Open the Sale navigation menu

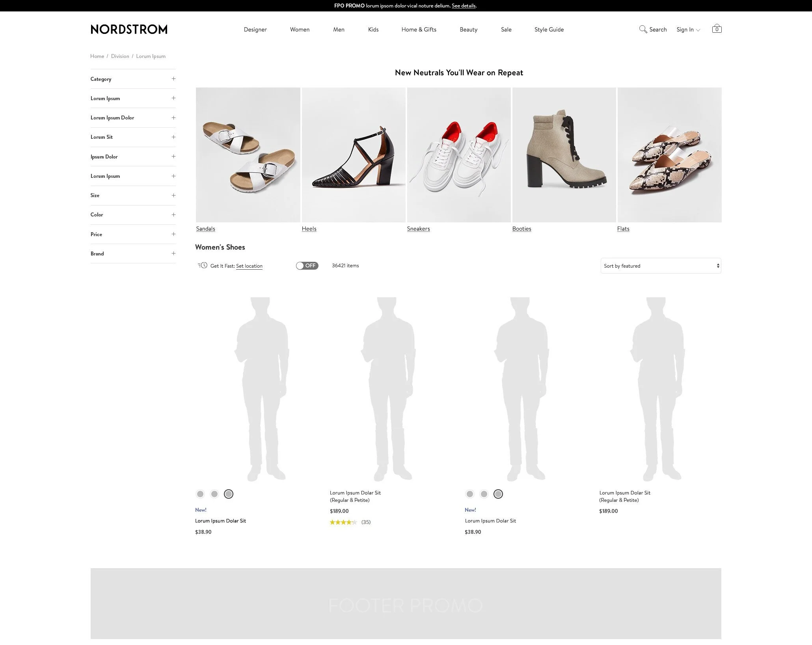pos(506,30)
